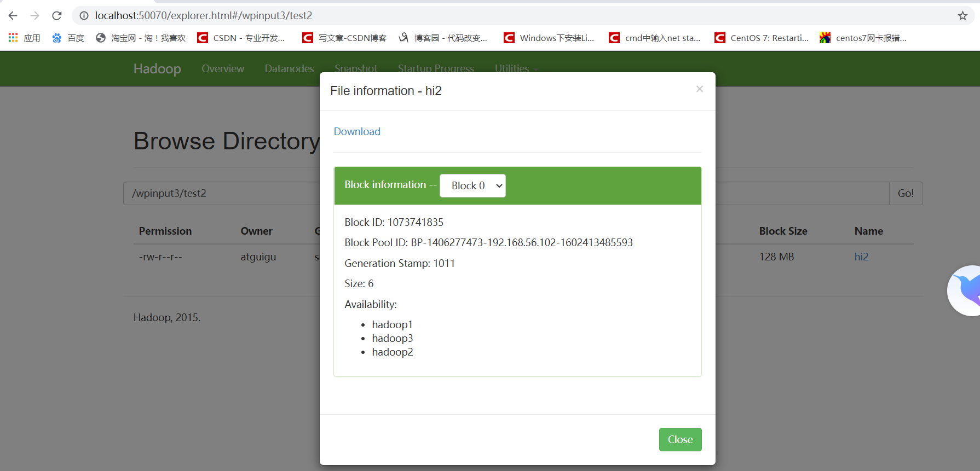Click the Browse Directory heading
This screenshot has width=980, height=471.
coord(227,141)
